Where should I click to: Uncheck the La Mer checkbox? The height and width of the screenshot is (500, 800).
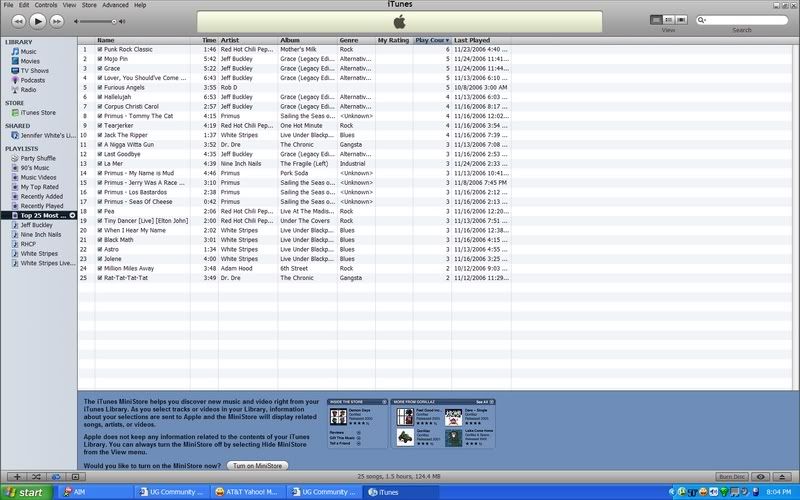100,164
